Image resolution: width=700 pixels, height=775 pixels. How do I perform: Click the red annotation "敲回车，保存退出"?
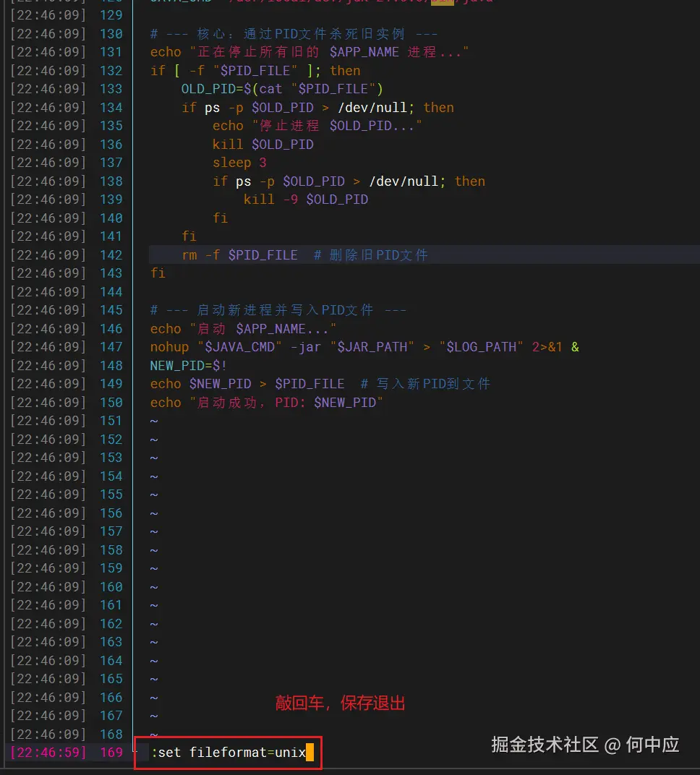341,703
